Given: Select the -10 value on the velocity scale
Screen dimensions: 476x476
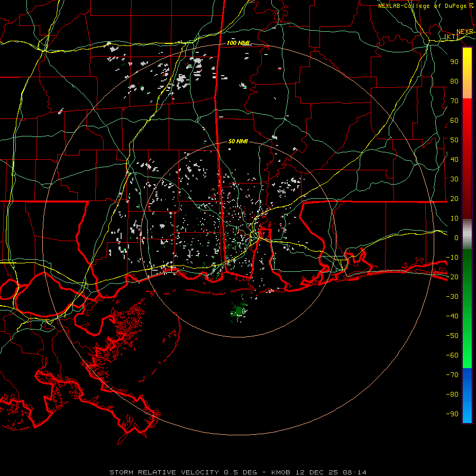Looking at the screenshot, I should pyautogui.click(x=452, y=258).
